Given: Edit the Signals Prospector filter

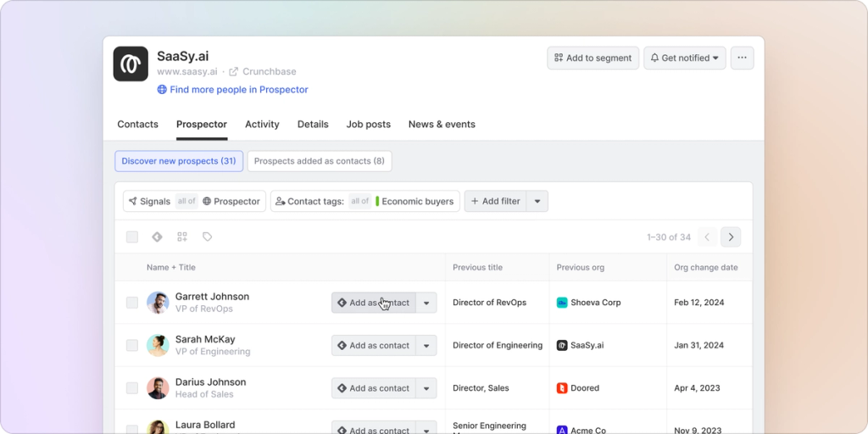Looking at the screenshot, I should 194,202.
